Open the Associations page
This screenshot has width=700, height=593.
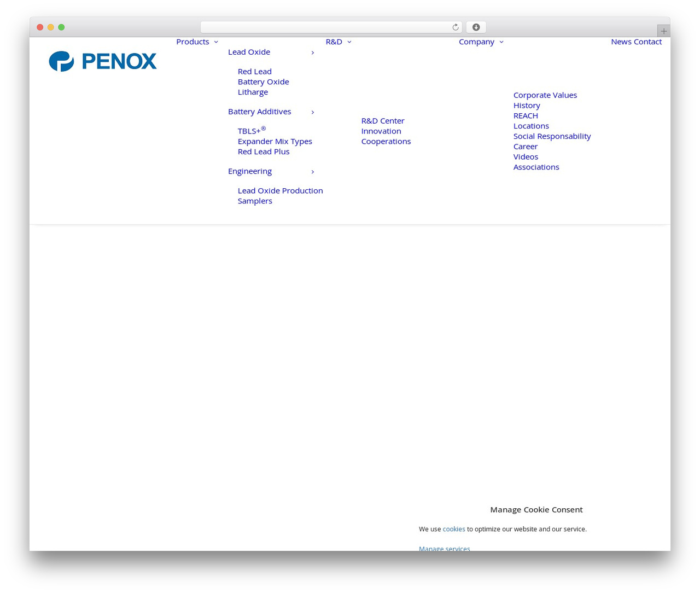pyautogui.click(x=536, y=167)
